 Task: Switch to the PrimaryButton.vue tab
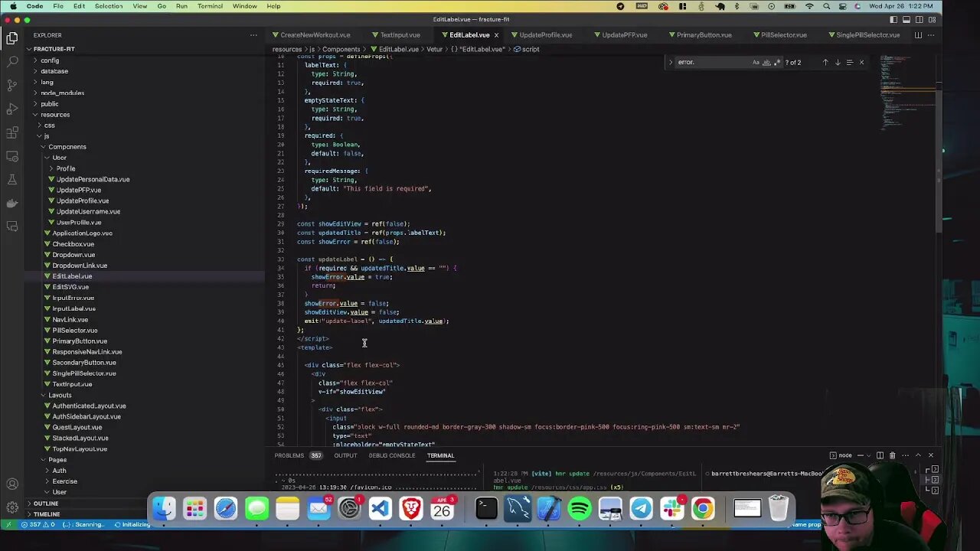click(x=704, y=35)
